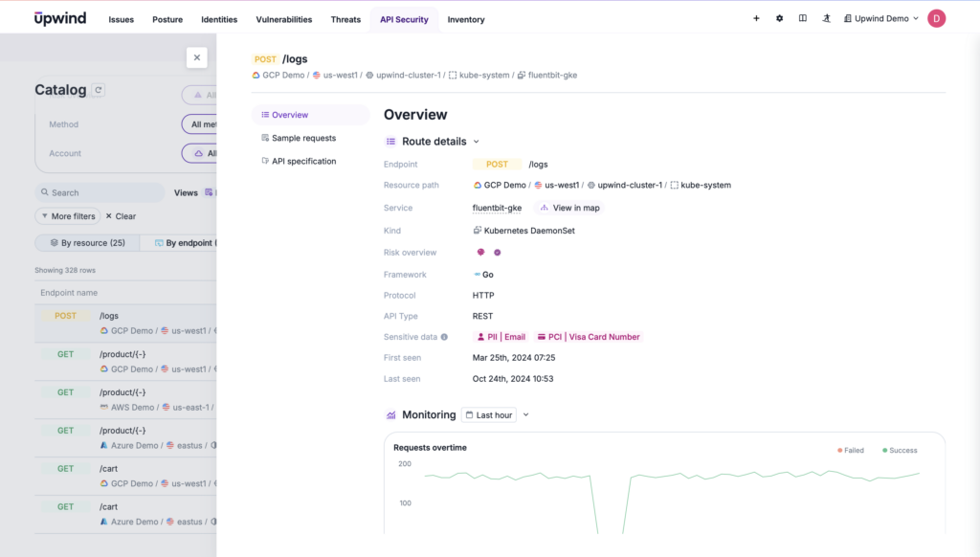Click the Catalog refresh icon
The image size is (980, 557).
pyautogui.click(x=99, y=89)
